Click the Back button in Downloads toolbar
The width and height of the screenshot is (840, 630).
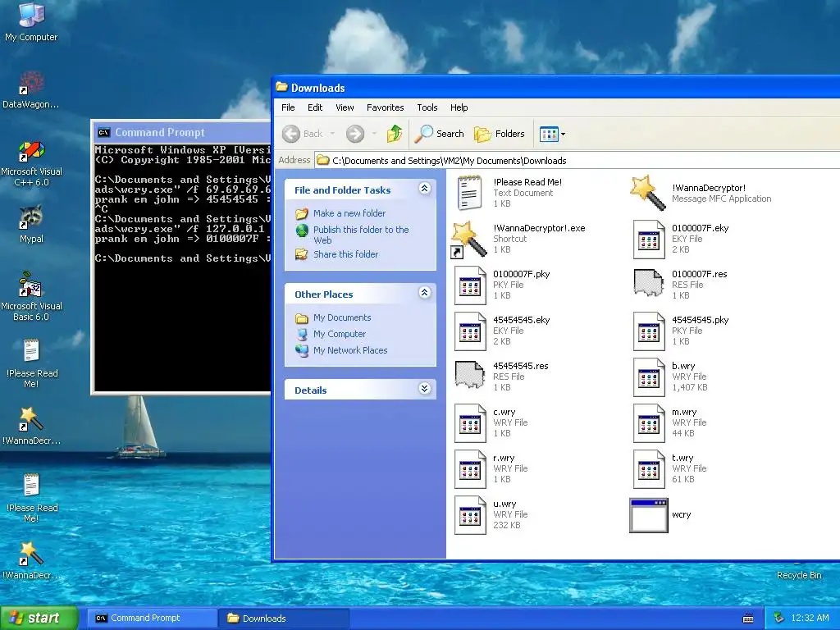[303, 134]
